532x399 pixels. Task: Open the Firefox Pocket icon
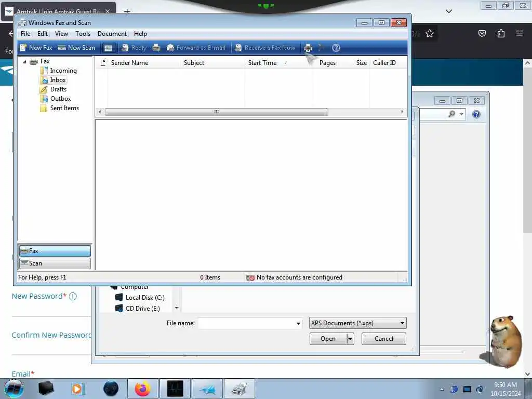482,33
